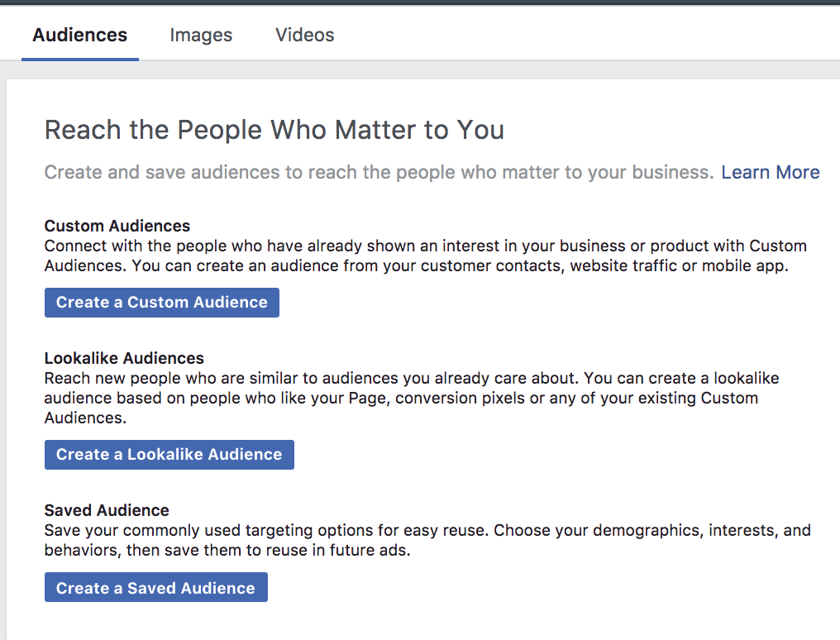The width and height of the screenshot is (840, 640).
Task: Click the 'Create and save audiences' subtitle text
Action: tap(378, 172)
